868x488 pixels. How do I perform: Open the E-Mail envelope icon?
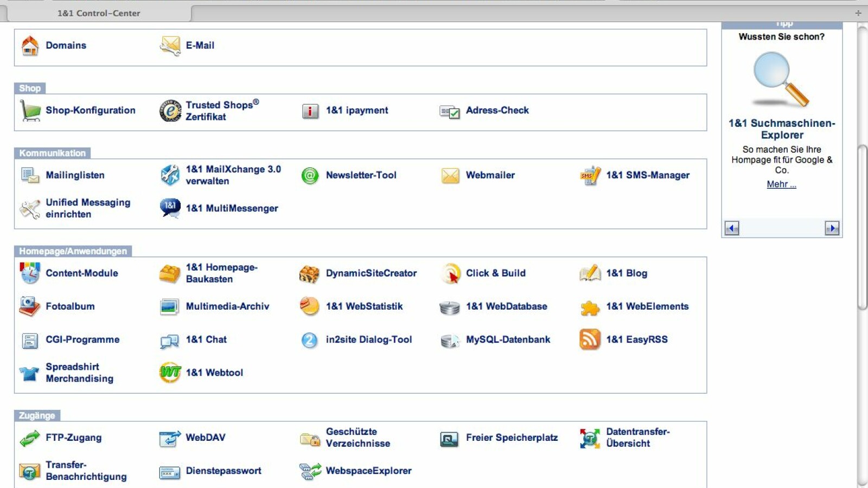[170, 46]
